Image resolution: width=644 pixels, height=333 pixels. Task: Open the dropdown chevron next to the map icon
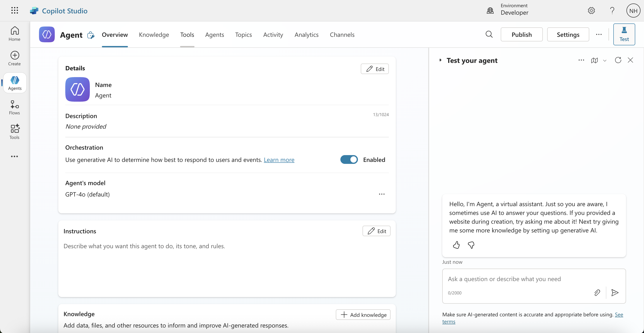click(605, 61)
